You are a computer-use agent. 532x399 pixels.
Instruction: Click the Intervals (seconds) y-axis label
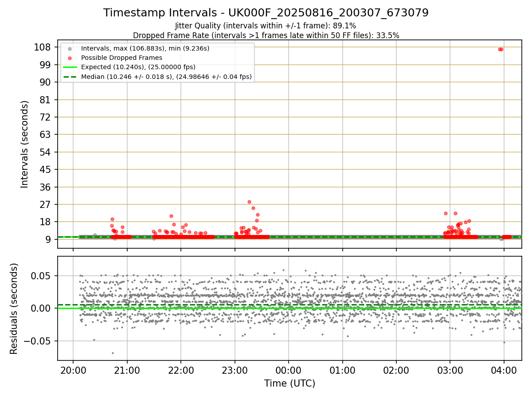25,144
